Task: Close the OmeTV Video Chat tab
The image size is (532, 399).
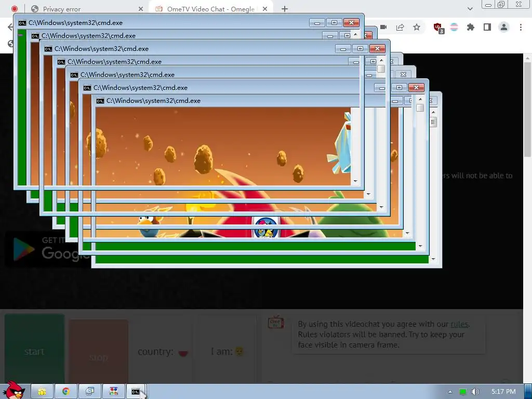Action: coord(265,9)
